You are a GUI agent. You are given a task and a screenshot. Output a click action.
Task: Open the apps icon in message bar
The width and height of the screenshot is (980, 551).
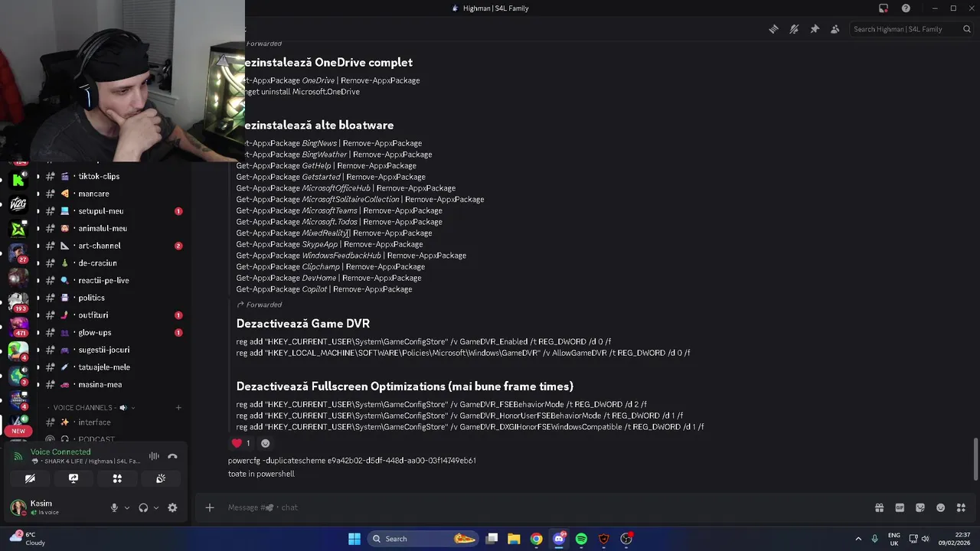point(961,507)
